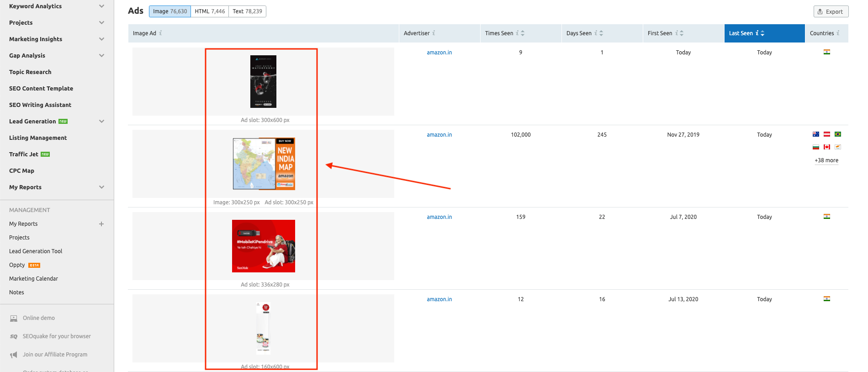Show info for Image Ad column
Viewport: 868px width, 372px height.
click(160, 33)
